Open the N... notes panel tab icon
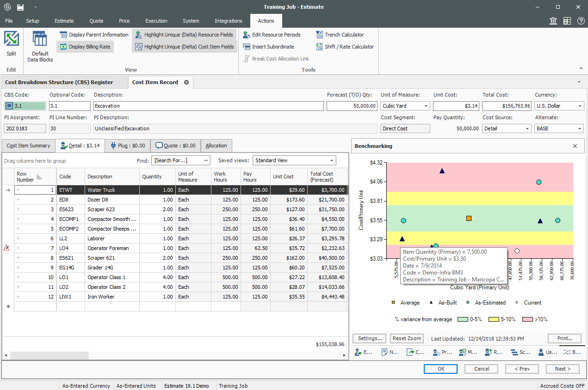 390,352
